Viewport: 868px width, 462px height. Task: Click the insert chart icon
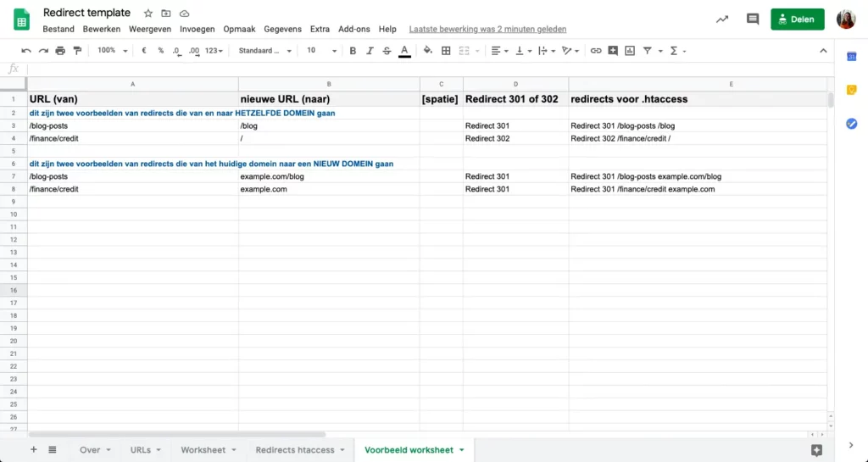630,51
